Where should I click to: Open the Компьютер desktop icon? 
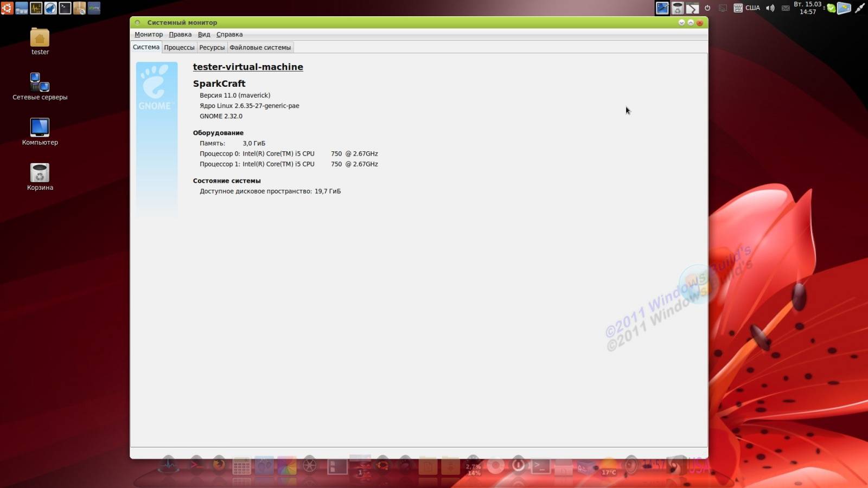40,132
